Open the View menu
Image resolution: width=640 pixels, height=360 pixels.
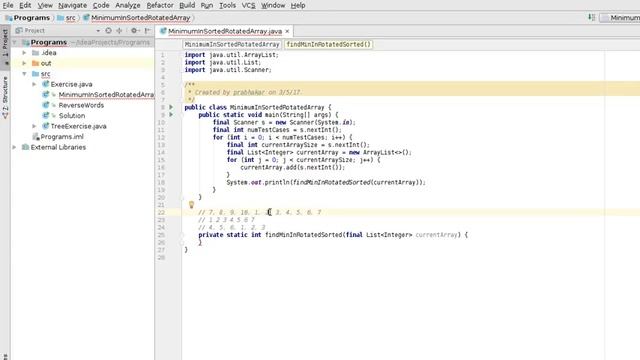[45, 5]
